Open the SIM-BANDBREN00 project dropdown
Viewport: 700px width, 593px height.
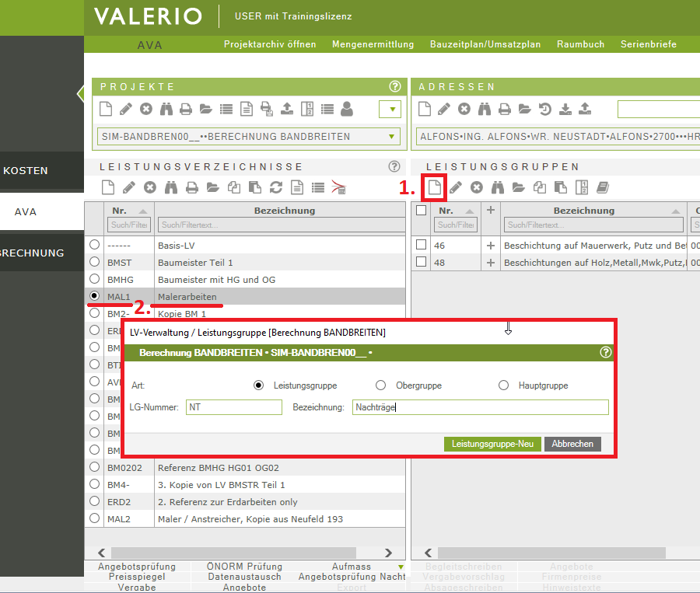390,137
